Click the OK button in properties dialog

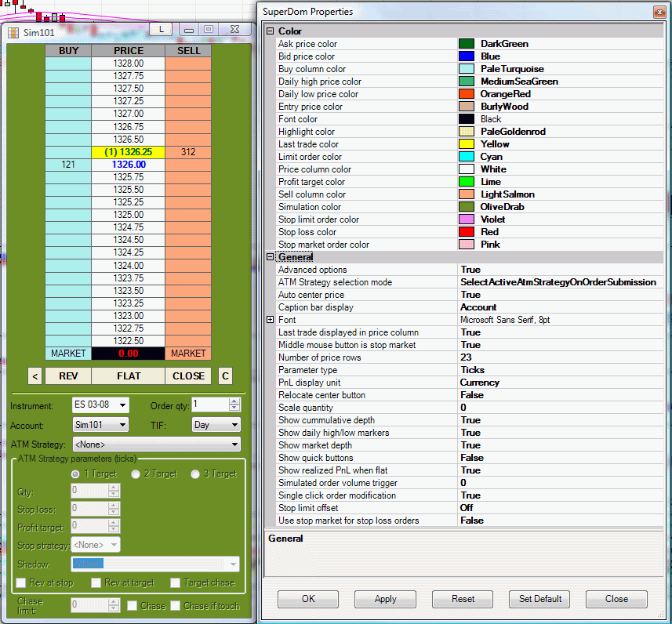point(307,599)
